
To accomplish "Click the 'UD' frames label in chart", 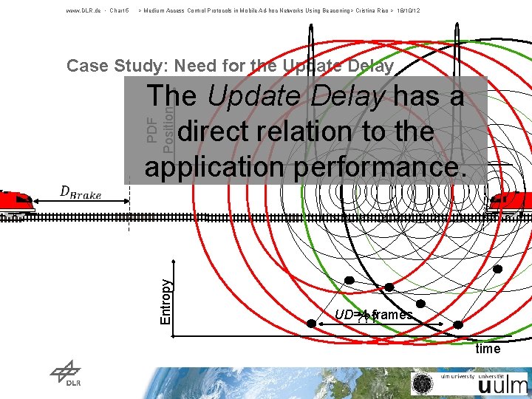I will click(x=374, y=315).
